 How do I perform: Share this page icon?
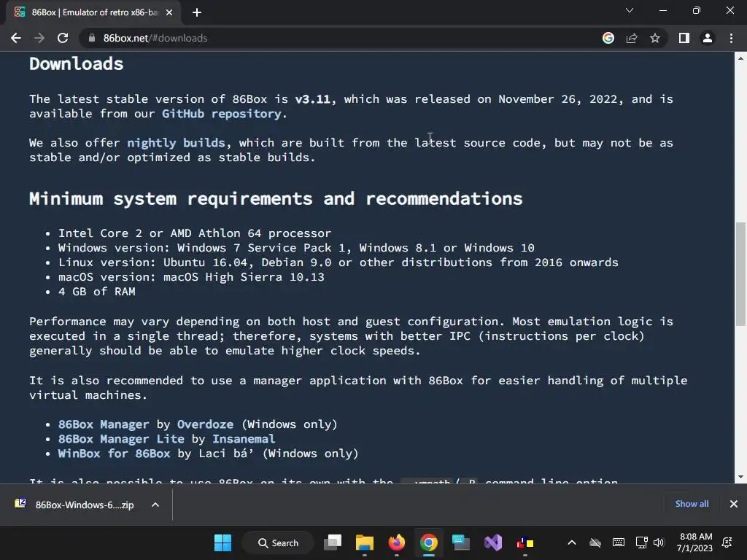pos(632,38)
